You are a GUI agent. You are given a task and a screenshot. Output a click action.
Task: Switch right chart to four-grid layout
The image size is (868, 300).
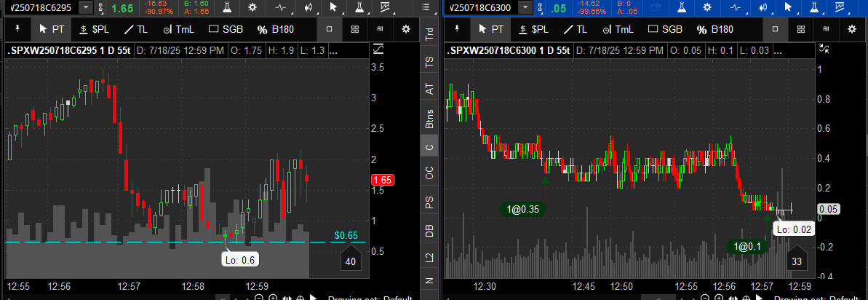pyautogui.click(x=800, y=30)
